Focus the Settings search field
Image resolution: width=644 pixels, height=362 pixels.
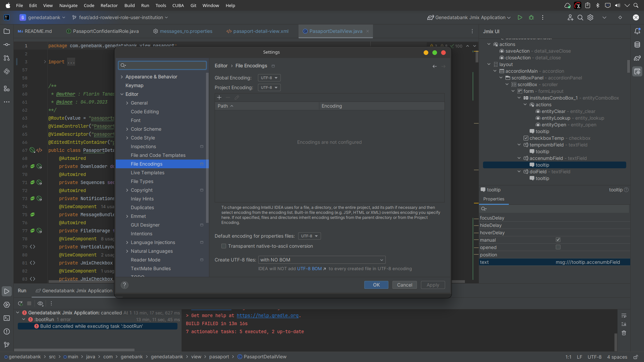[162, 65]
